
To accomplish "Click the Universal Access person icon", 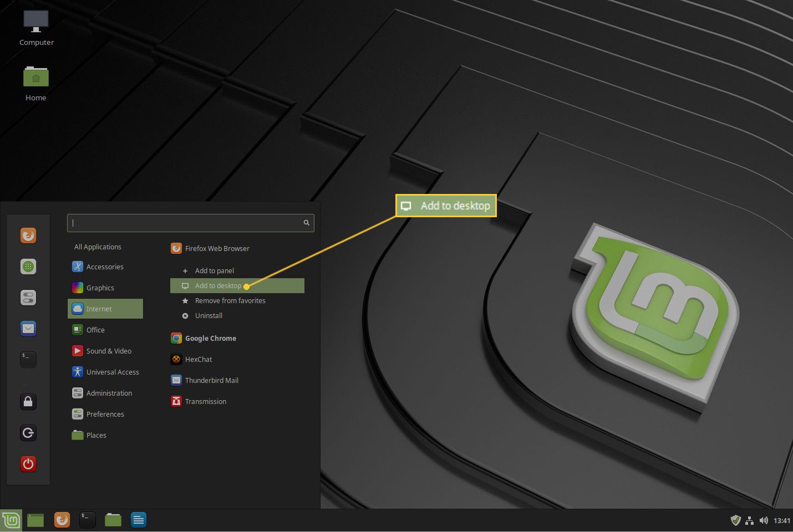I will pyautogui.click(x=78, y=372).
